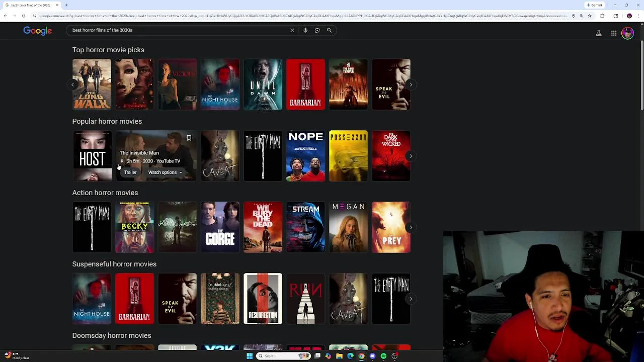Open File Explorer from the taskbar
The image size is (644, 362).
point(340,356)
